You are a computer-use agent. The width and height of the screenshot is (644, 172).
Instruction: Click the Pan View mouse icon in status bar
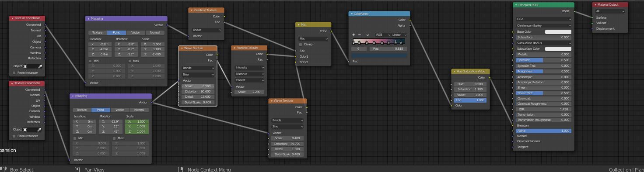coord(77,169)
